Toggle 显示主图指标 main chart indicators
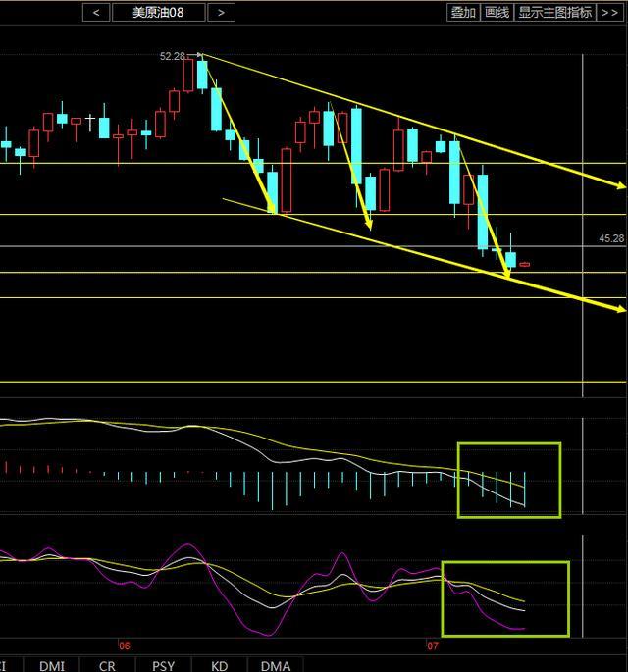 555,12
